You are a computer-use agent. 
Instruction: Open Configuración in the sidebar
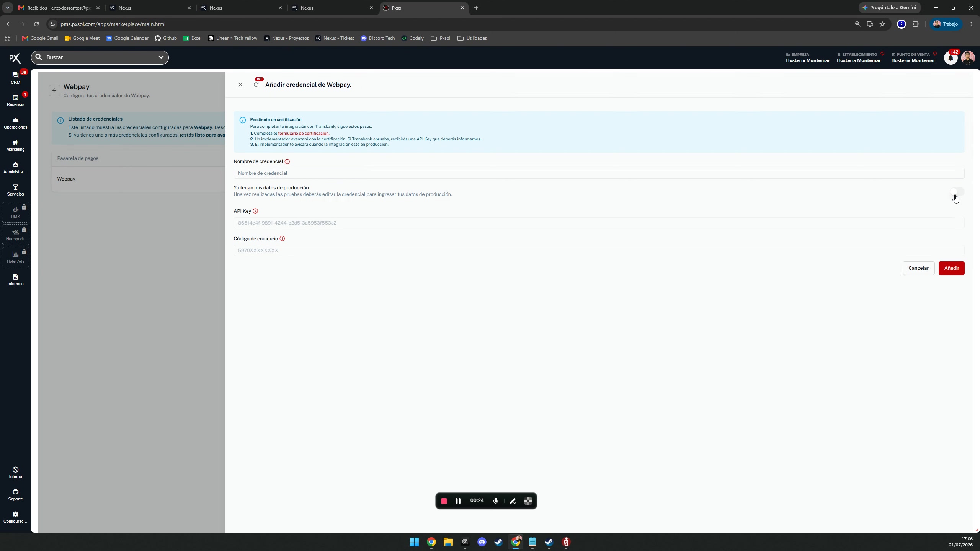(15, 517)
